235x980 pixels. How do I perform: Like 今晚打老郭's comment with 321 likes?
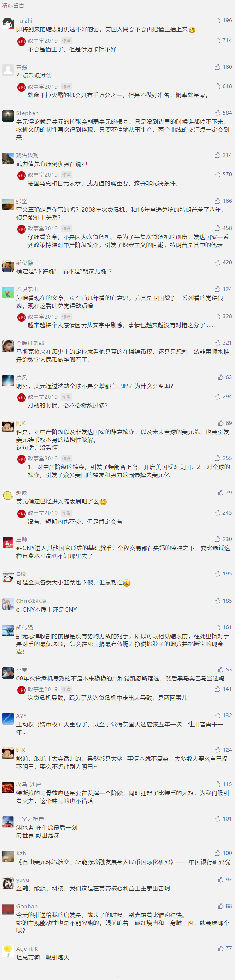[223, 343]
